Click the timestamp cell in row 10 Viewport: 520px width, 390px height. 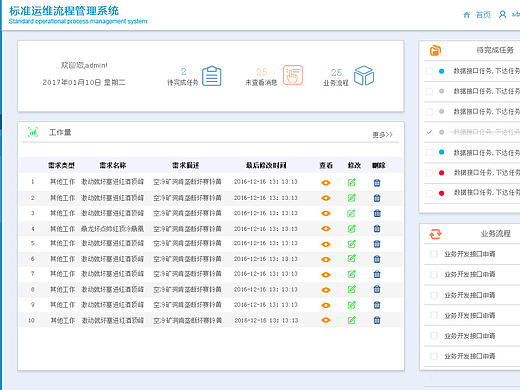click(x=266, y=320)
